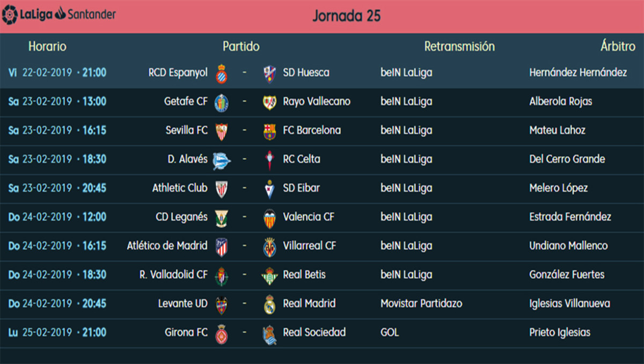Click the RCD Espanyol club crest
Viewport: 644px width, 364px height.
coord(222,73)
